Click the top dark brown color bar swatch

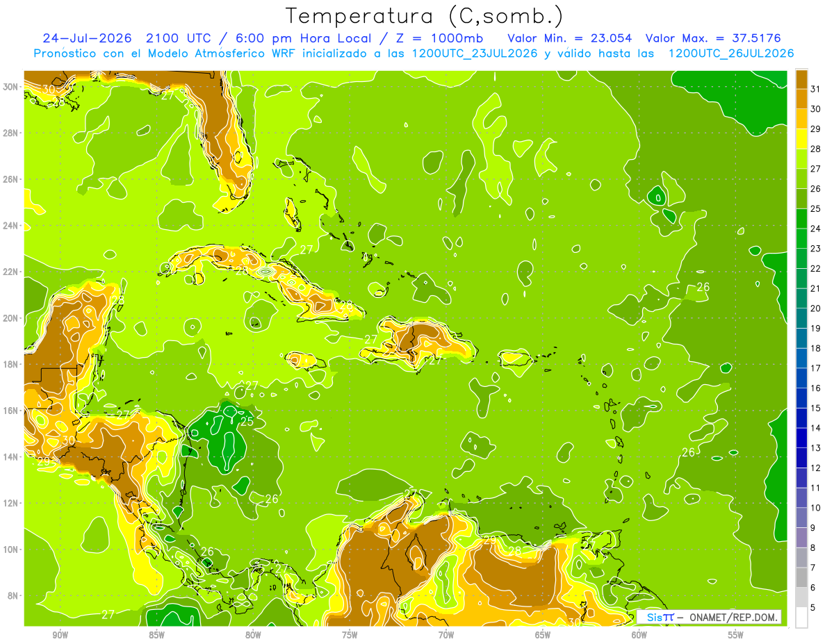[801, 79]
